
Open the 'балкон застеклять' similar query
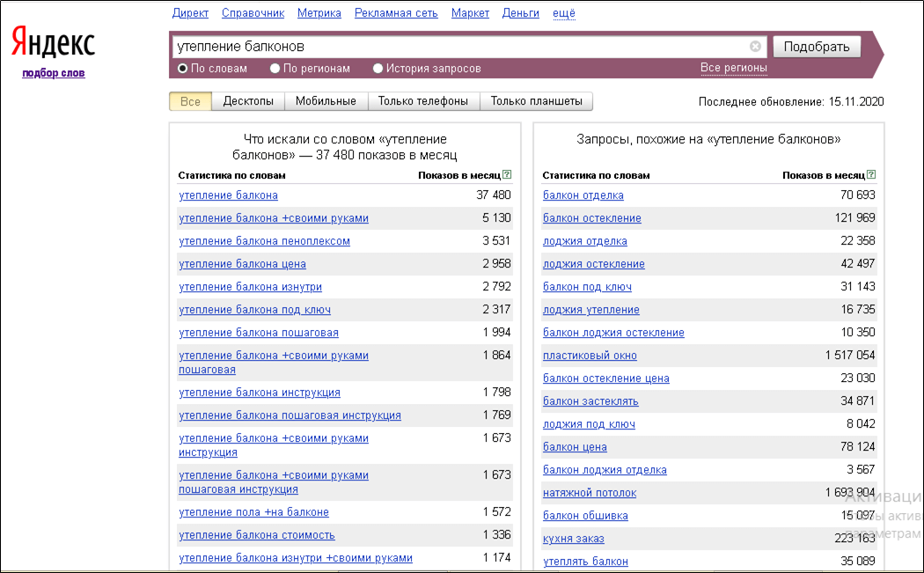[x=590, y=401]
